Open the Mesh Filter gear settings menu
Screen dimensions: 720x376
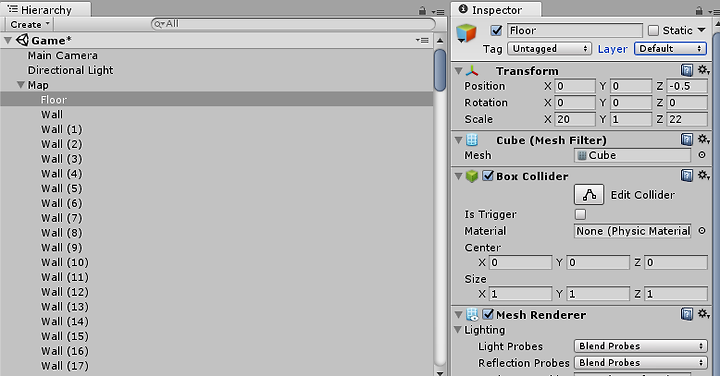(x=703, y=139)
